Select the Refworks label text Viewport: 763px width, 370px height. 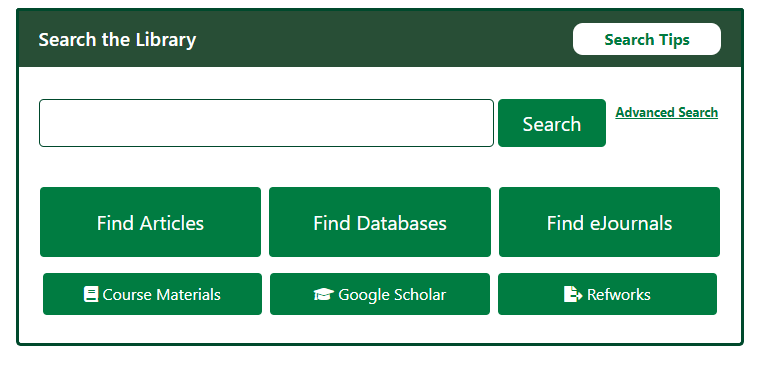click(618, 295)
